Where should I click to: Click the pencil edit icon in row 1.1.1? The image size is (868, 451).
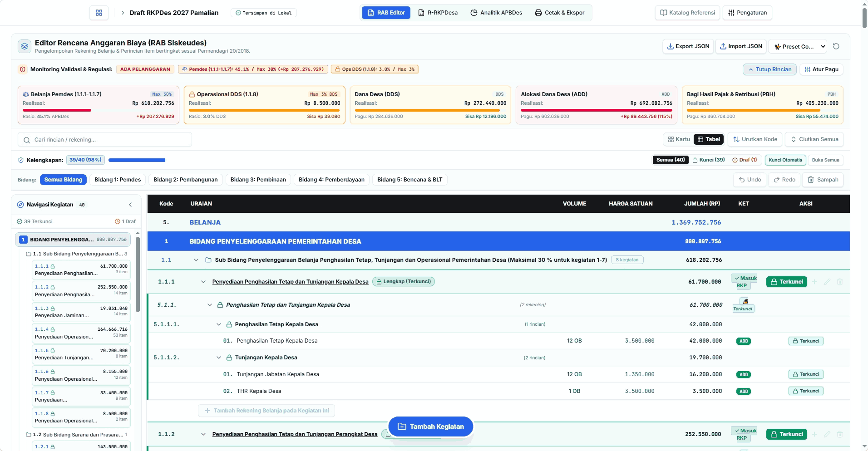827,282
